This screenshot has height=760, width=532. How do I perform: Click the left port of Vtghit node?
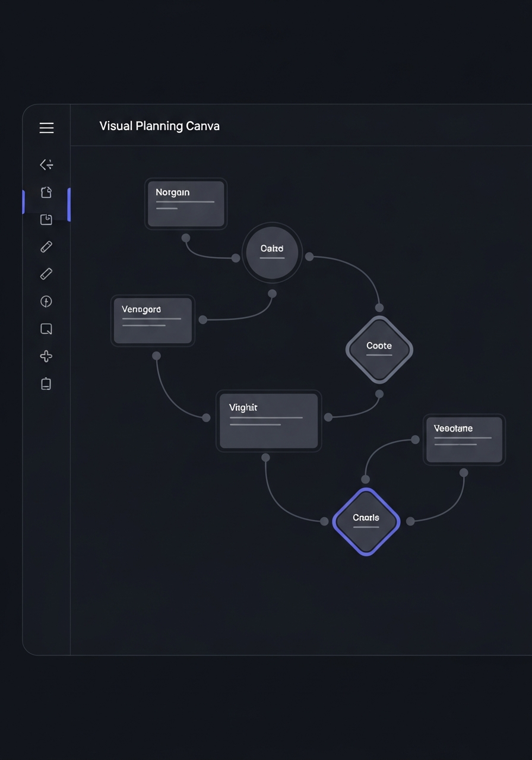[206, 417]
